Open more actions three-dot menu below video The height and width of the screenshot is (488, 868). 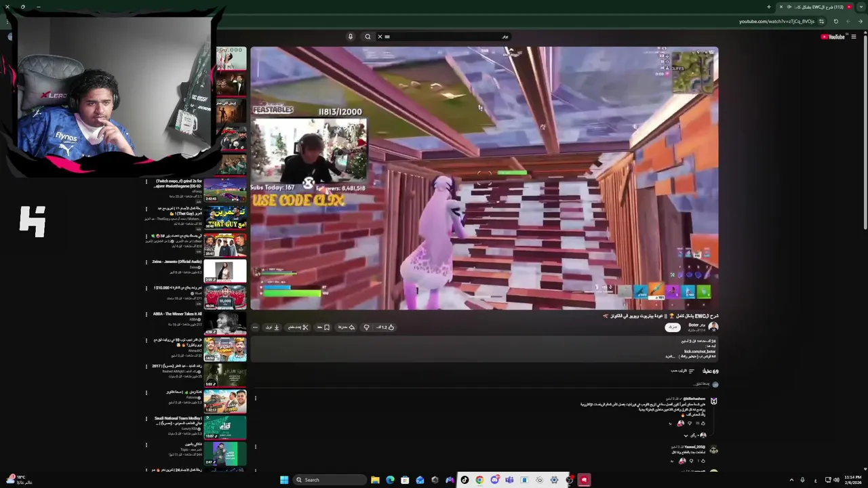(255, 327)
